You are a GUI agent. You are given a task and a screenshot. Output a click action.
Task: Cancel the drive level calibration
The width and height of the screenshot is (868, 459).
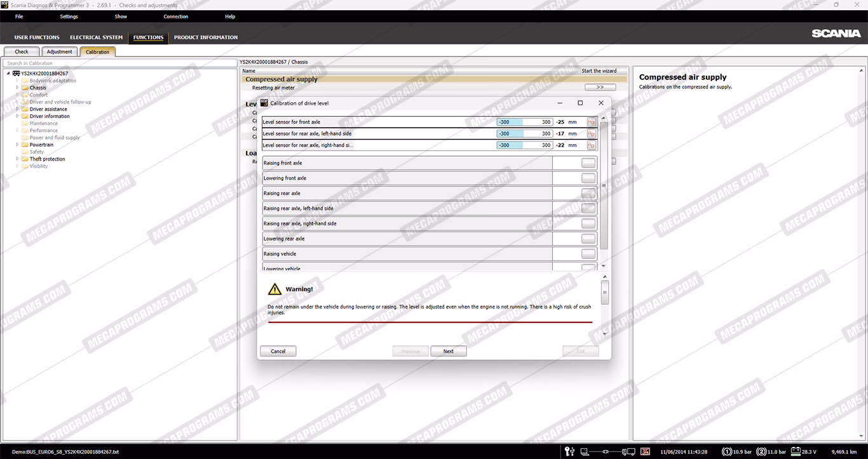278,351
